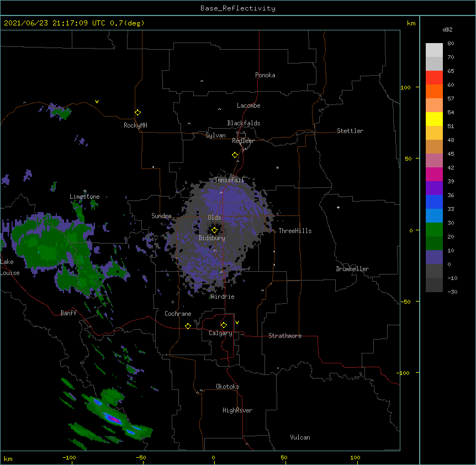The image size is (476, 465).
Task: Click the RockyMH label
Action: click(x=135, y=125)
